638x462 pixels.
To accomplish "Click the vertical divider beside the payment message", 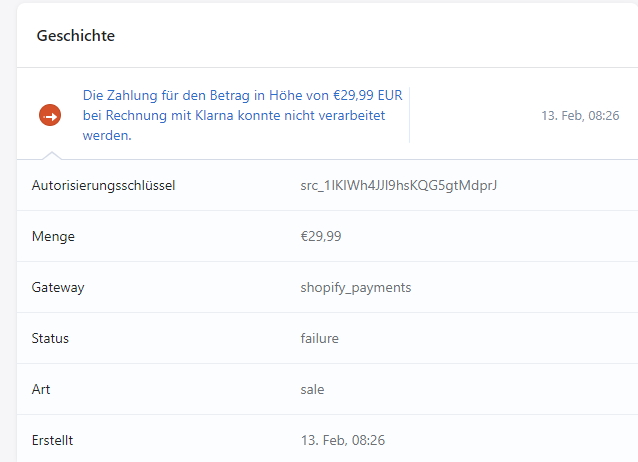I will tap(410, 115).
